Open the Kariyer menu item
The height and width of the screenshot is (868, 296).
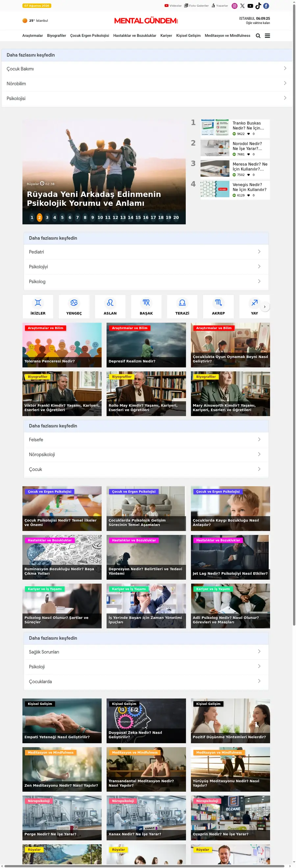pyautogui.click(x=166, y=36)
